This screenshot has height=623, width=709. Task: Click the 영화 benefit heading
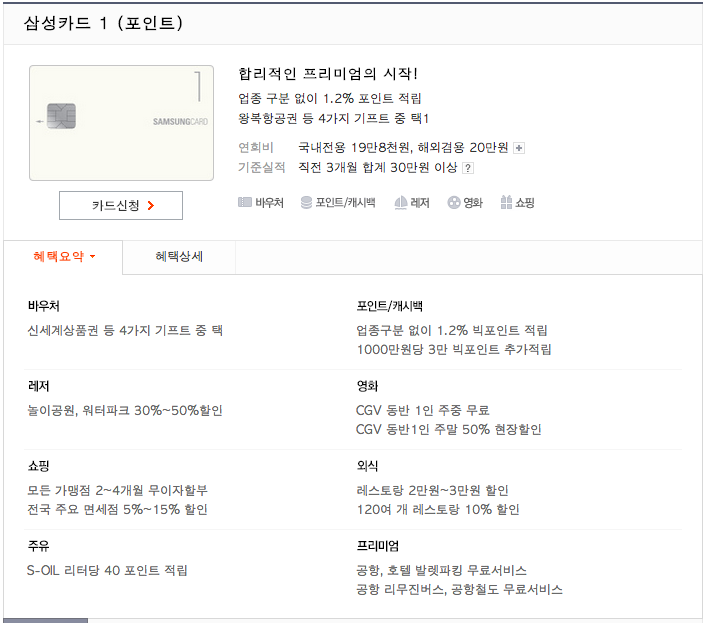[x=367, y=386]
